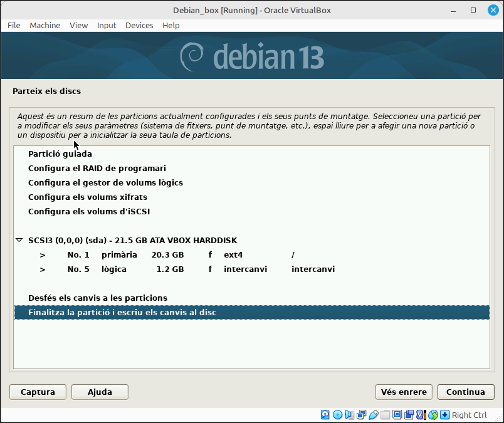Image resolution: width=504 pixels, height=423 pixels.
Task: Click the Vés enrere button
Action: [x=404, y=392]
